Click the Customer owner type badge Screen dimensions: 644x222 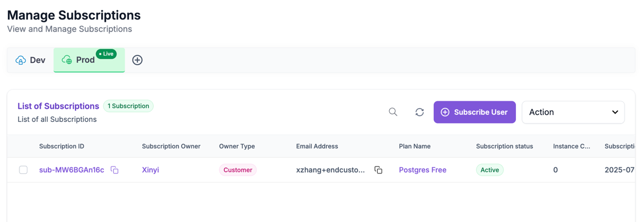point(238,170)
